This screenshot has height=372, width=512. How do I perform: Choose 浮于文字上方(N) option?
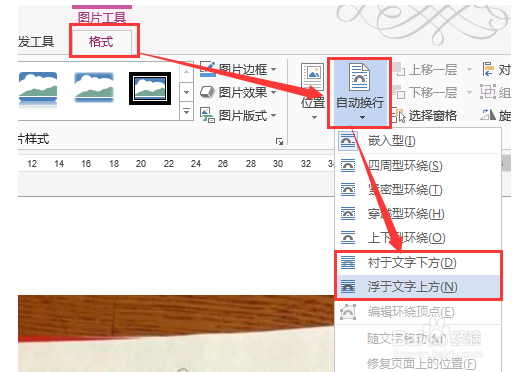click(418, 287)
